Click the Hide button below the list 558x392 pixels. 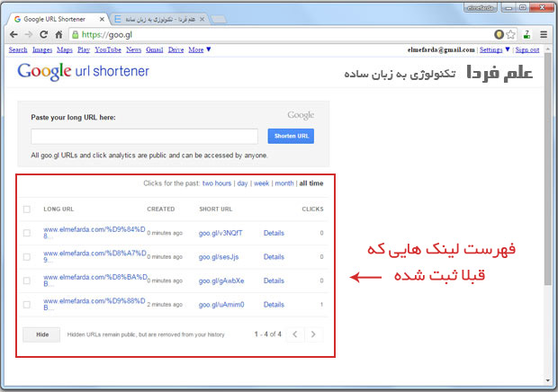click(x=41, y=334)
